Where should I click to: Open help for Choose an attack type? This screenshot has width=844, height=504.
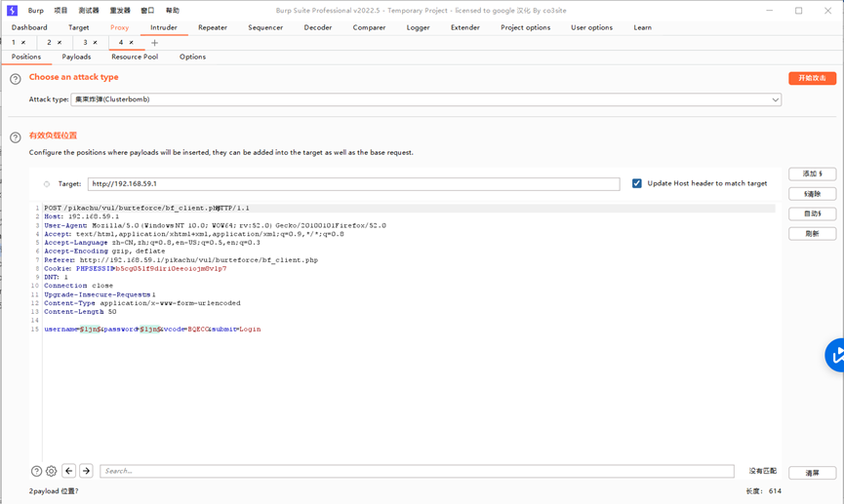click(x=16, y=79)
